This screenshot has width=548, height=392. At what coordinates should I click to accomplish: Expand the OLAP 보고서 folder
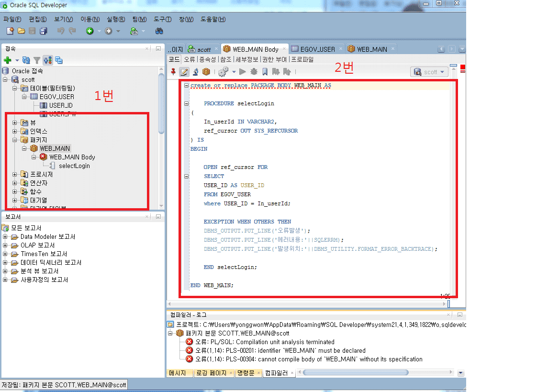pos(5,245)
